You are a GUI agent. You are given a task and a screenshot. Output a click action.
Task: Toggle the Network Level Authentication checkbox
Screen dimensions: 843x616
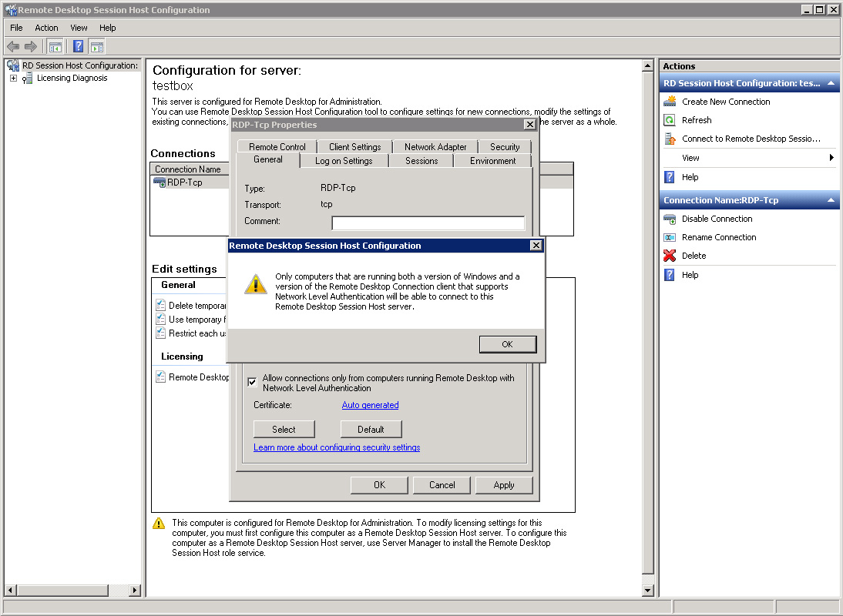[252, 382]
